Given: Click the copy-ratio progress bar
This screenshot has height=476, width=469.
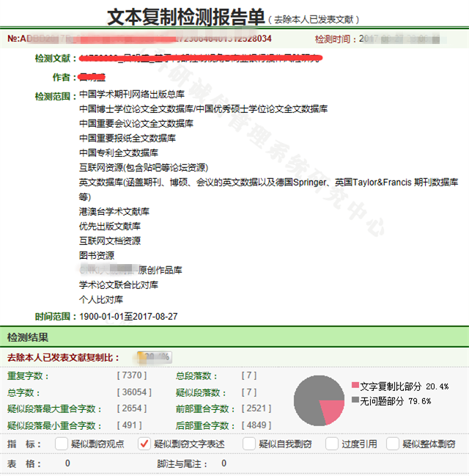Looking at the screenshot, I should click(155, 357).
